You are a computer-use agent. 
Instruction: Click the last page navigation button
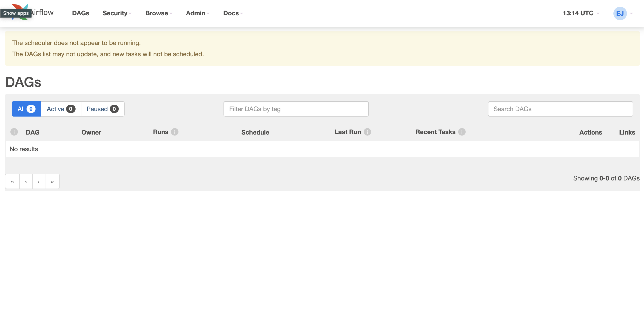[52, 181]
